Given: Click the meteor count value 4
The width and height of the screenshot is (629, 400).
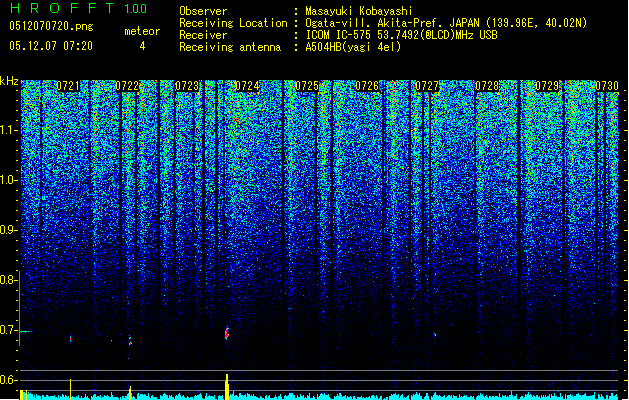Looking at the screenshot, I should pyautogui.click(x=142, y=46).
